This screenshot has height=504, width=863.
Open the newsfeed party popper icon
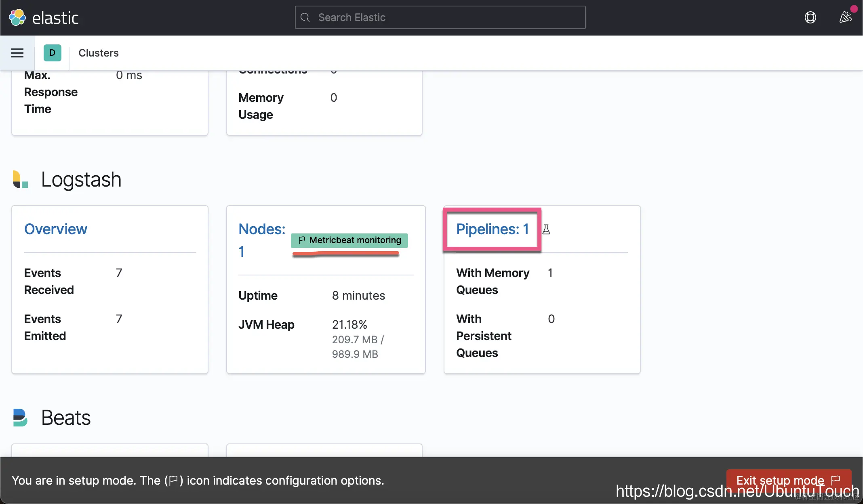(845, 18)
